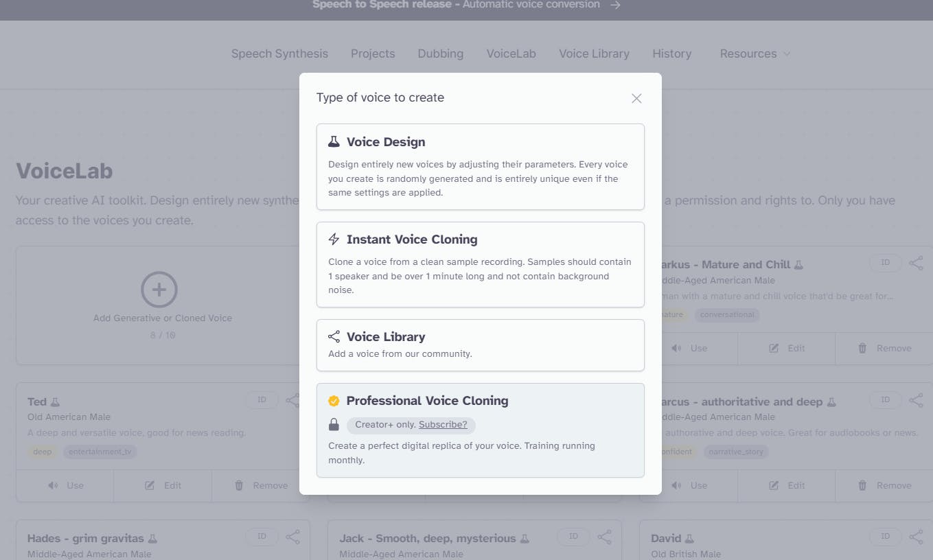Expand the Resources dropdown

(755, 54)
